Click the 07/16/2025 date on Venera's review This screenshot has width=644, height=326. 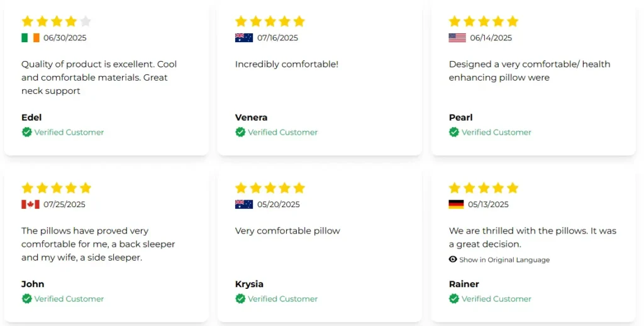(x=277, y=38)
